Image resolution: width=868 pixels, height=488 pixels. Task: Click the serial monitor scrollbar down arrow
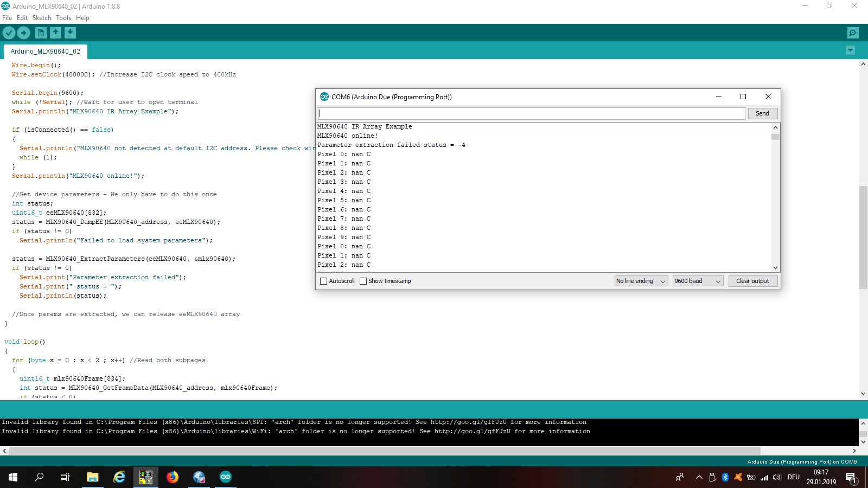click(x=775, y=267)
